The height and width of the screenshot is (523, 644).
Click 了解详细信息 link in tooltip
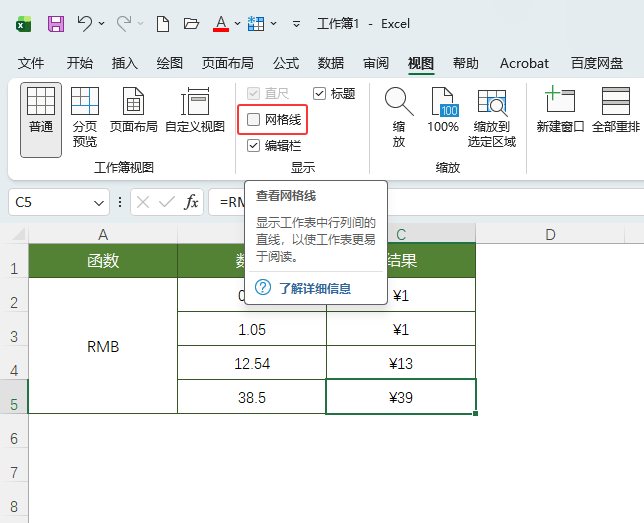(x=315, y=288)
